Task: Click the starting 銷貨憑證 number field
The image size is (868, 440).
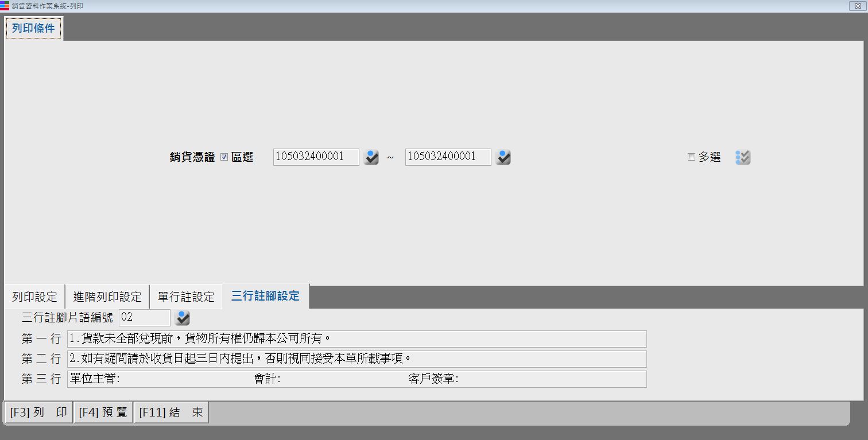Action: 316,157
